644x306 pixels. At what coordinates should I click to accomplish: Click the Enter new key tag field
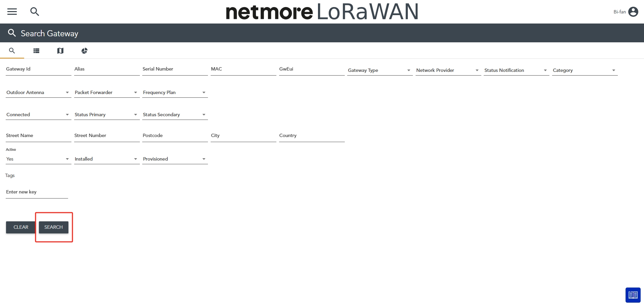coord(37,192)
